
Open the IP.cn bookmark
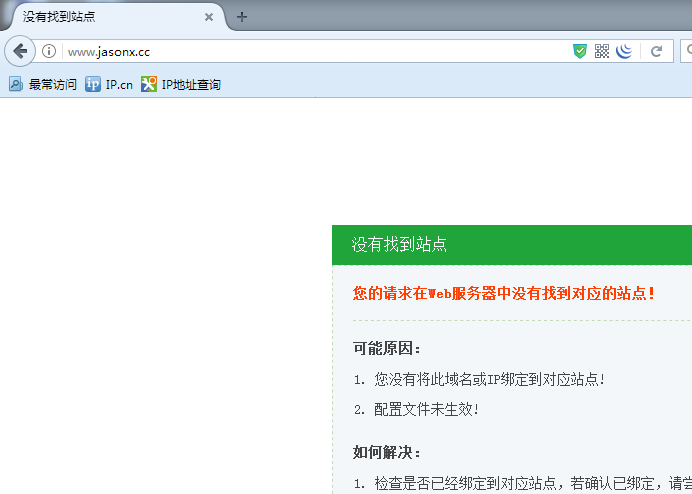[x=109, y=84]
